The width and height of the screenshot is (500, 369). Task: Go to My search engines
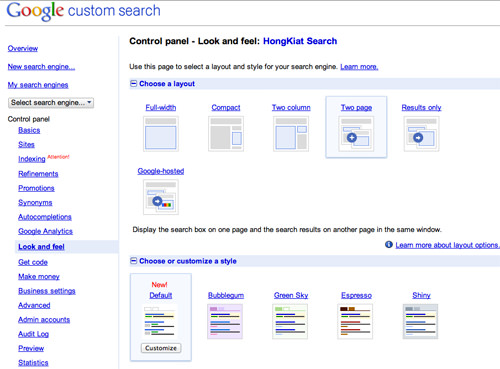38,85
